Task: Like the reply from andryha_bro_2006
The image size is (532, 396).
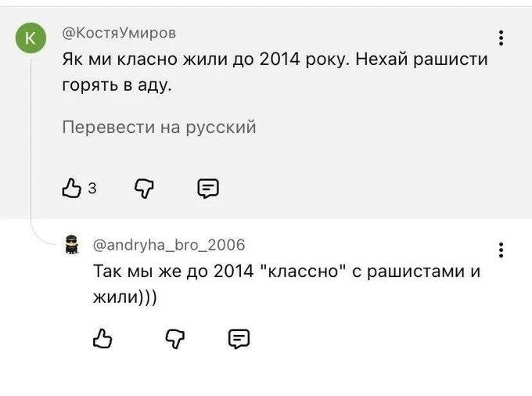Action: click(x=102, y=338)
